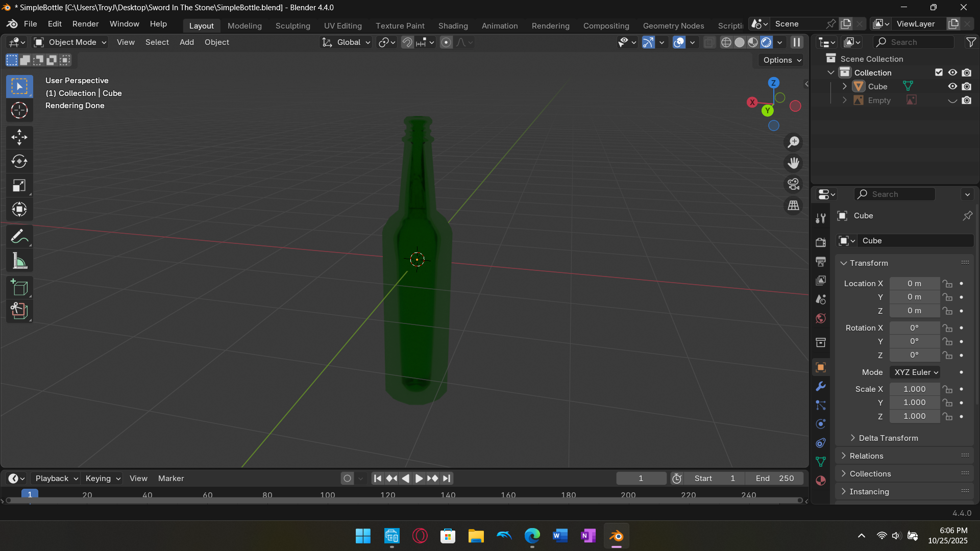
Task: Click the End frame 250 field
Action: coord(774,479)
